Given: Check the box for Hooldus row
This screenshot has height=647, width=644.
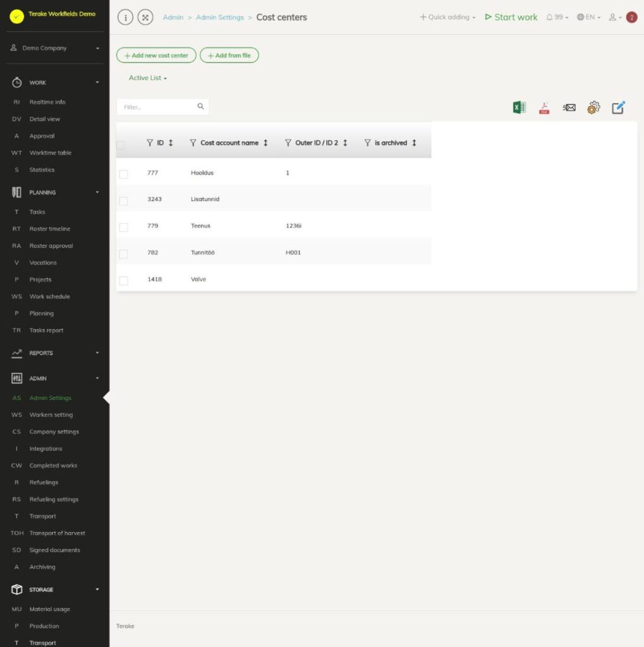Looking at the screenshot, I should 123,174.
